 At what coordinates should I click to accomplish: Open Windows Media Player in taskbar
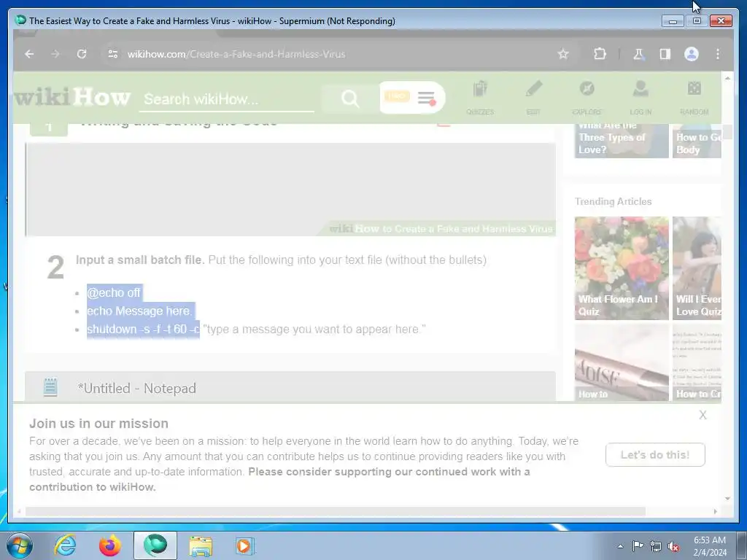[x=245, y=545]
